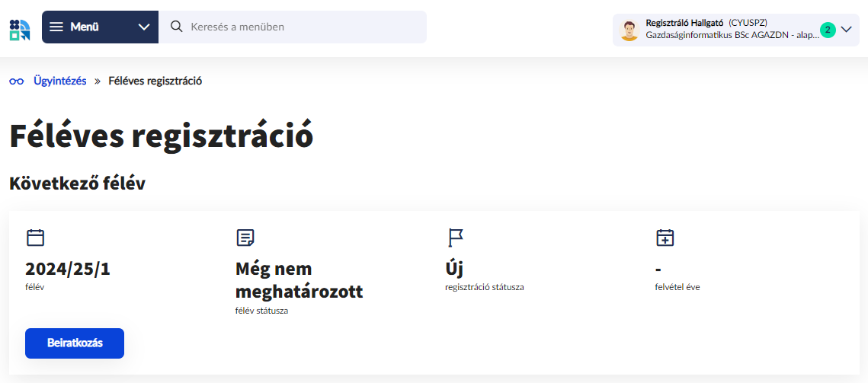Focus the 'Keresés a menüben' search field
Viewport: 868px width, 383px height.
coord(301,27)
